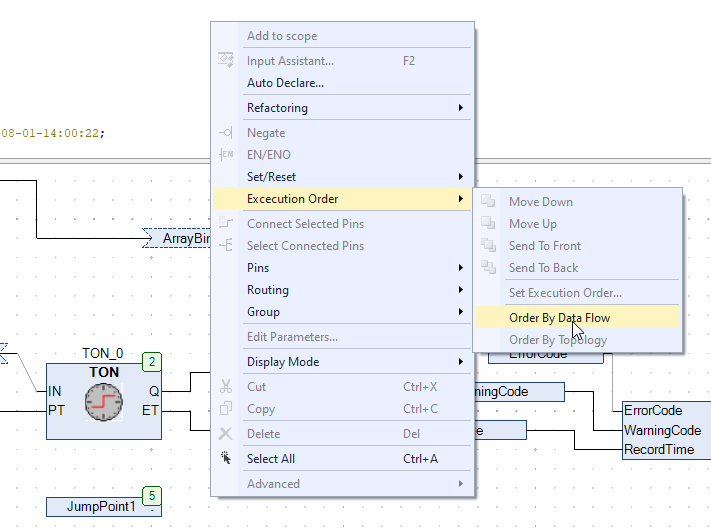This screenshot has height=528, width=711.
Task: Expand the Routing submenu arrow
Action: tap(461, 289)
